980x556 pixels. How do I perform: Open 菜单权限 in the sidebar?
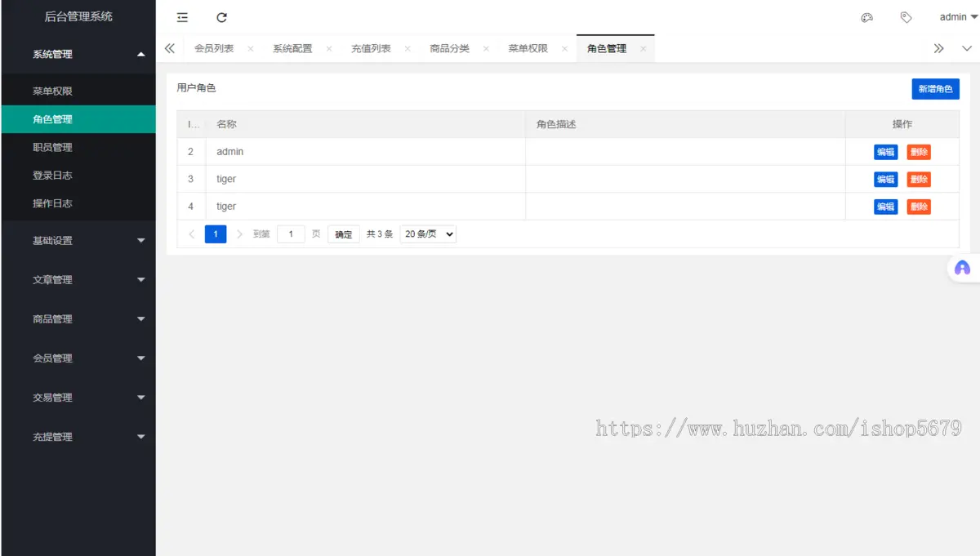78,91
